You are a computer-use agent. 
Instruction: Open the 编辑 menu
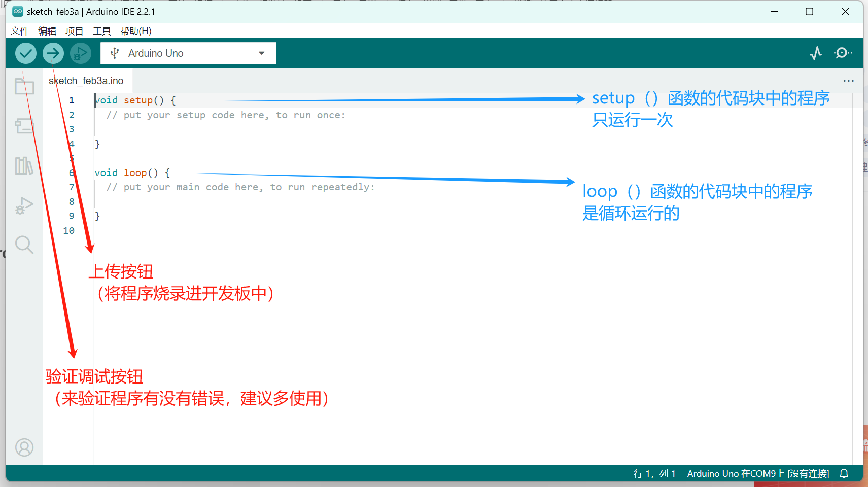pos(47,31)
